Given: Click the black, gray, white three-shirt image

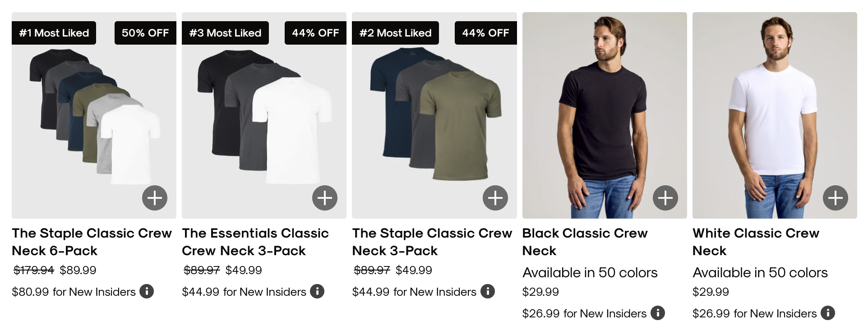Looking at the screenshot, I should point(264,117).
